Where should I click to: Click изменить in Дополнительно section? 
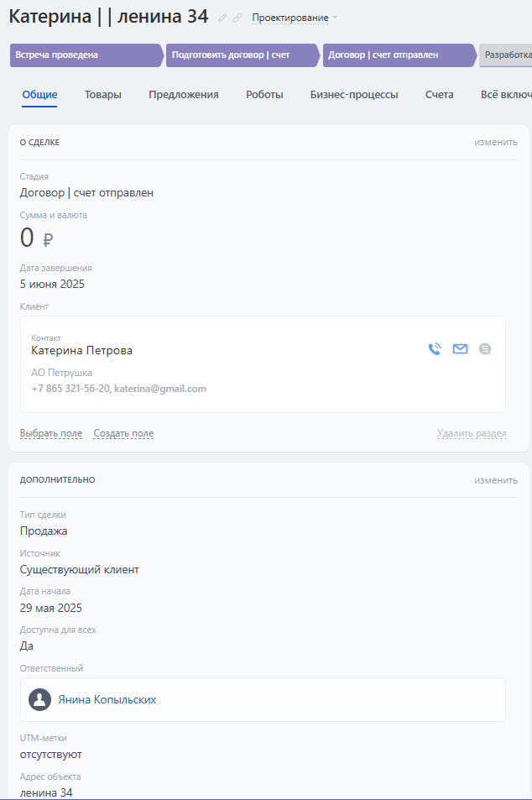click(496, 480)
